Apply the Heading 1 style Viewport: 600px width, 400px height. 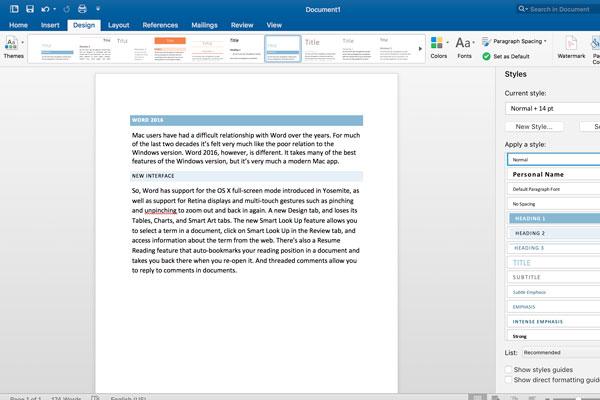coord(552,218)
